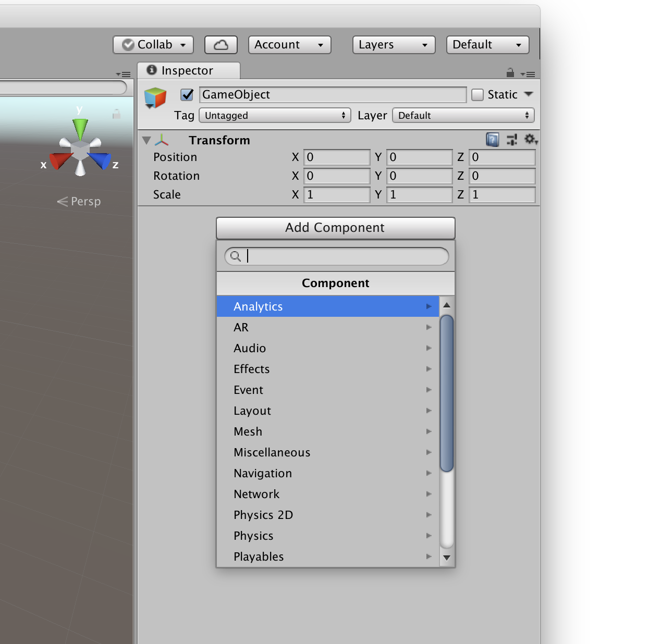Click the Collab button

[x=153, y=44]
